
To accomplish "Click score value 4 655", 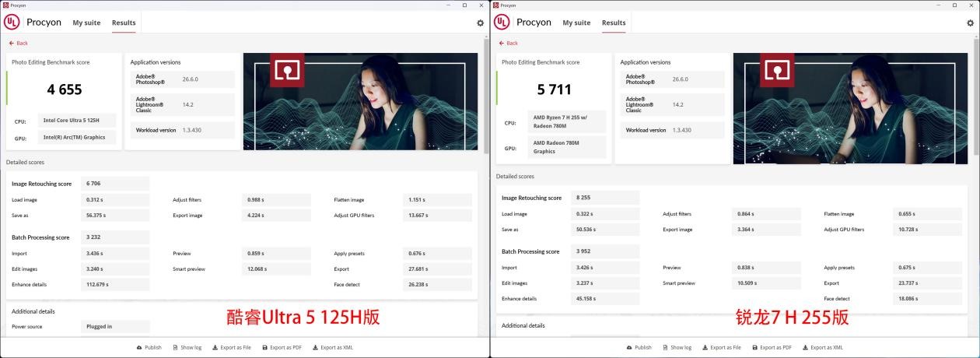I will click(65, 89).
